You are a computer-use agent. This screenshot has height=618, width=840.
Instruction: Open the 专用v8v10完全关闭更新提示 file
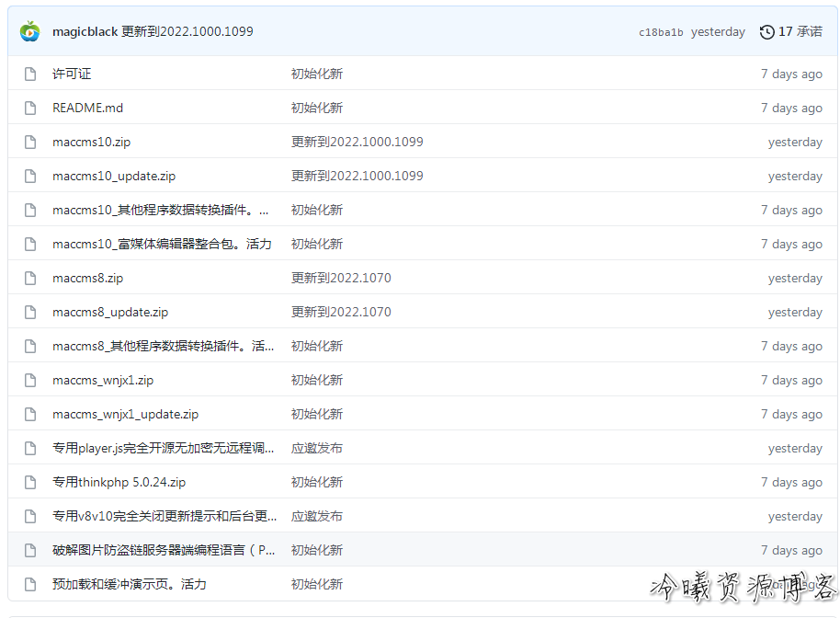coord(165,516)
